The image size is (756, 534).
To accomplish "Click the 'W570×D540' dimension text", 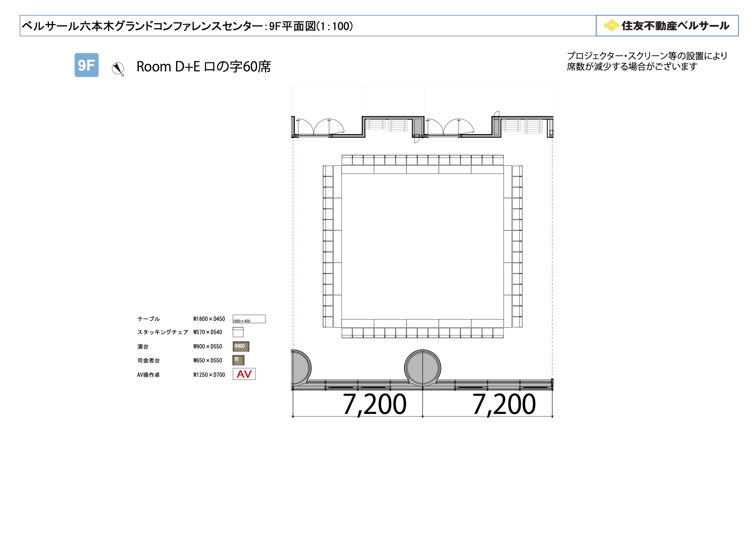I will click(x=208, y=332).
